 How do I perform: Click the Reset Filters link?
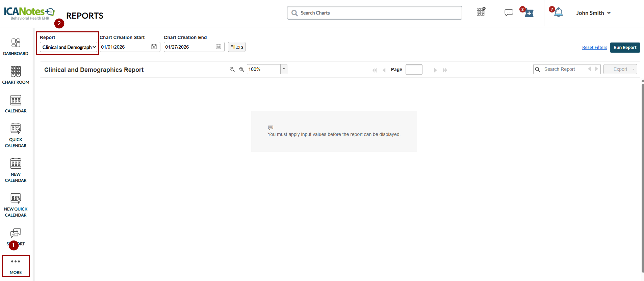[594, 48]
